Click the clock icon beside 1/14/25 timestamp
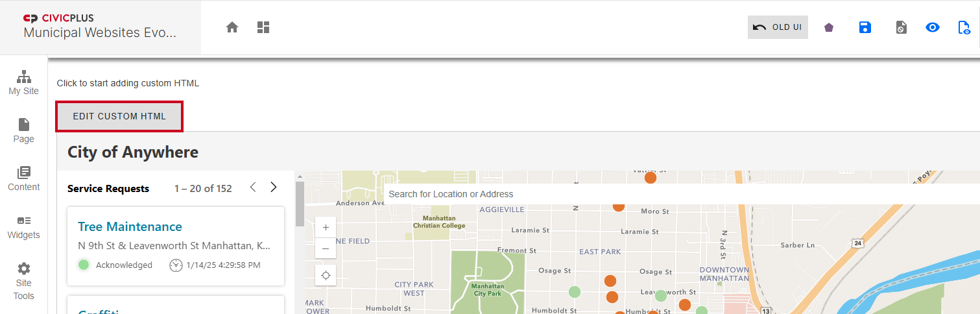 click(x=176, y=265)
